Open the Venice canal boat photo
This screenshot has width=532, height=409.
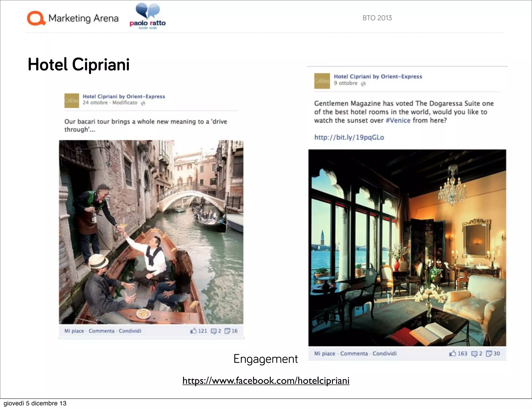(x=151, y=232)
